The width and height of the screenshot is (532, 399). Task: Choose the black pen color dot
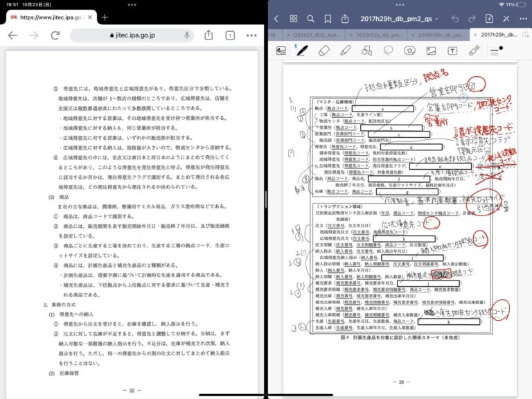[x=501, y=48]
